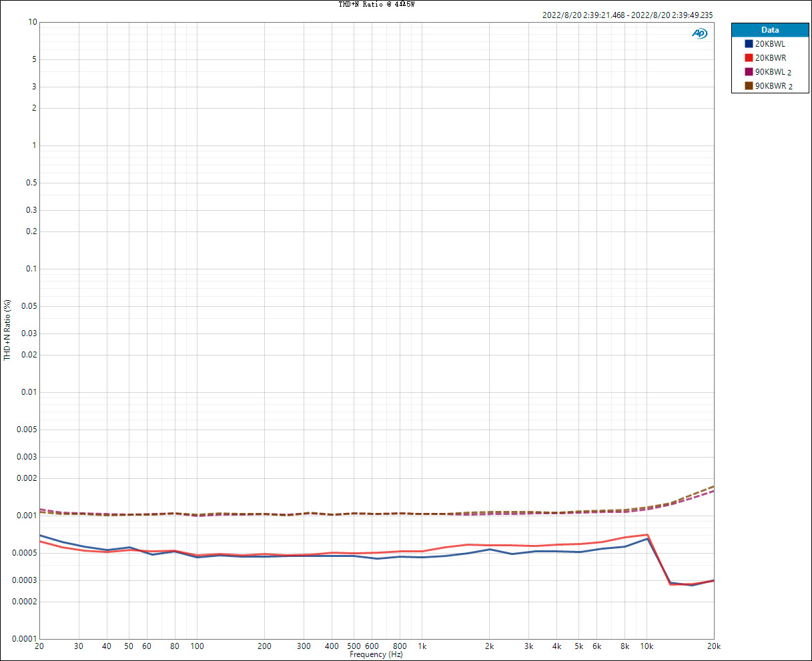The image size is (812, 661).
Task: Click the Frequency (Hz) axis label
Action: coord(376,655)
